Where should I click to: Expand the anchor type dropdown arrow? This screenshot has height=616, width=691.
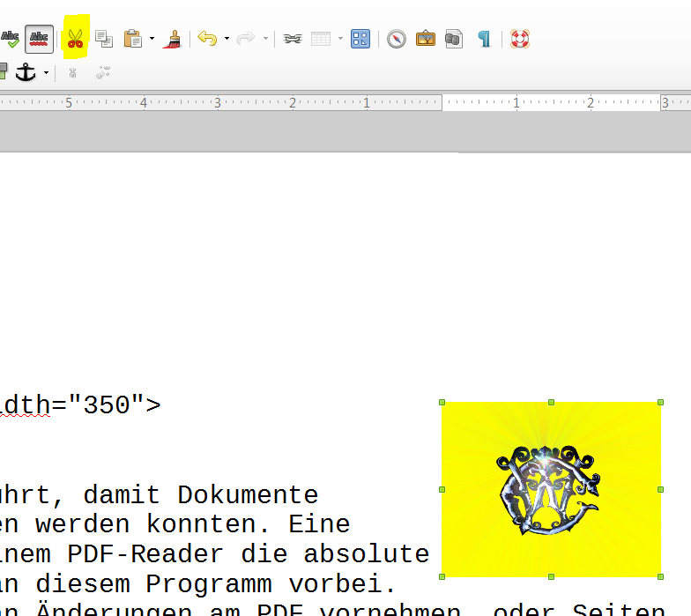click(44, 73)
